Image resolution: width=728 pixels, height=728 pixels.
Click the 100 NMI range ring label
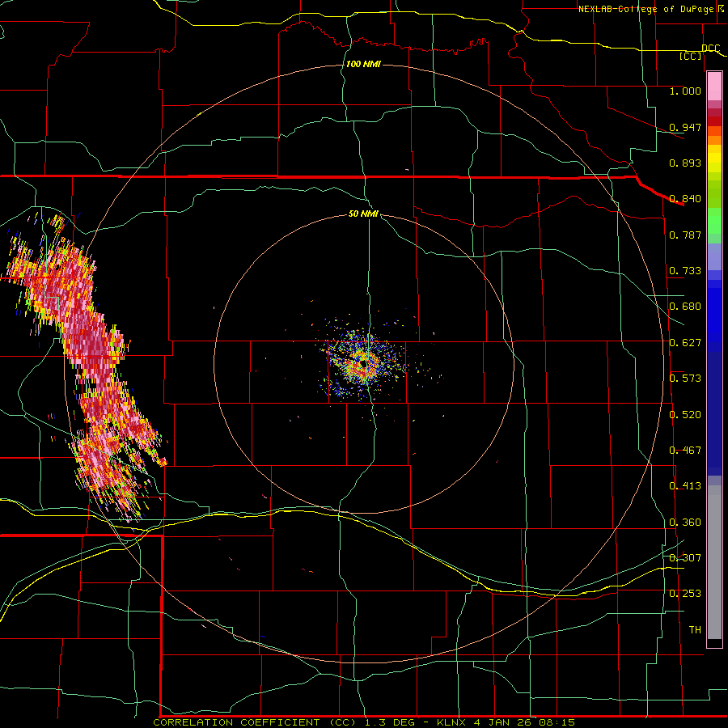(x=363, y=64)
